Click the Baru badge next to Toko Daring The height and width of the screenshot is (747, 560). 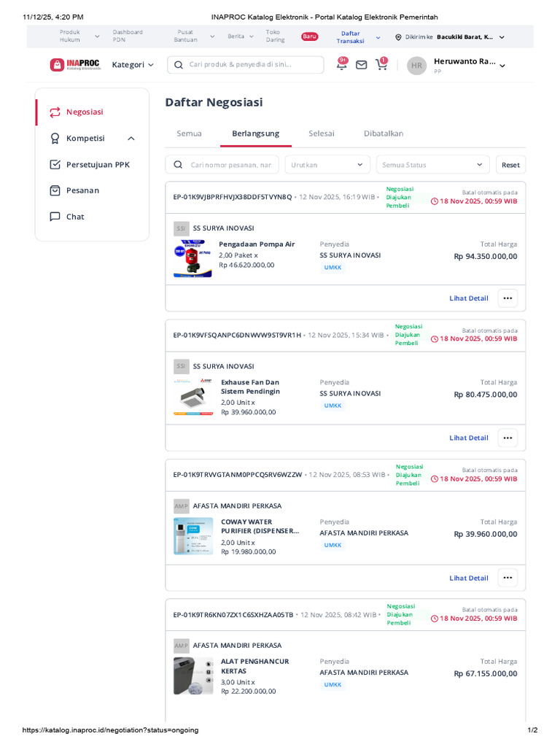(309, 36)
